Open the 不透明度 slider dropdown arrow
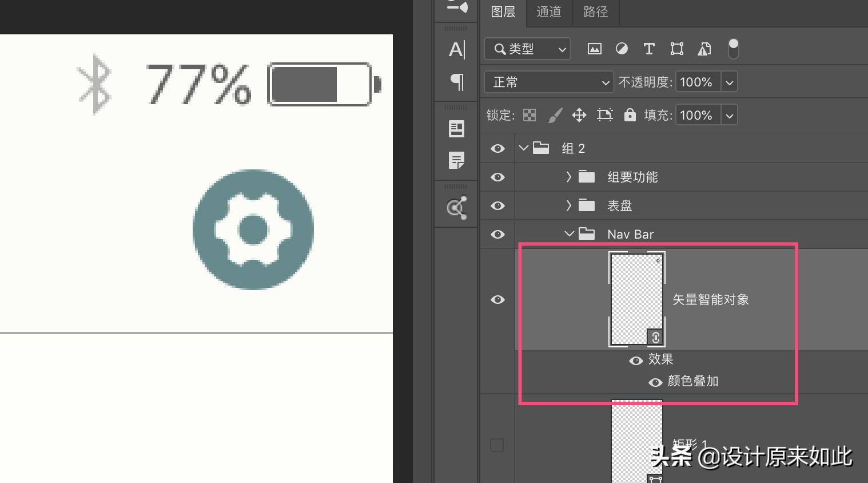This screenshot has height=483, width=868. click(730, 82)
